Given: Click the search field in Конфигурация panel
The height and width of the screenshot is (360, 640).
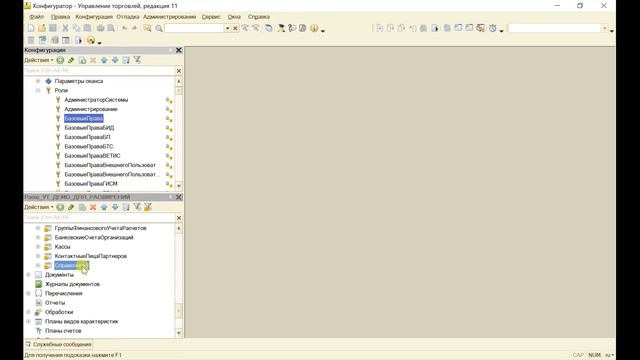Looking at the screenshot, I should (x=100, y=71).
